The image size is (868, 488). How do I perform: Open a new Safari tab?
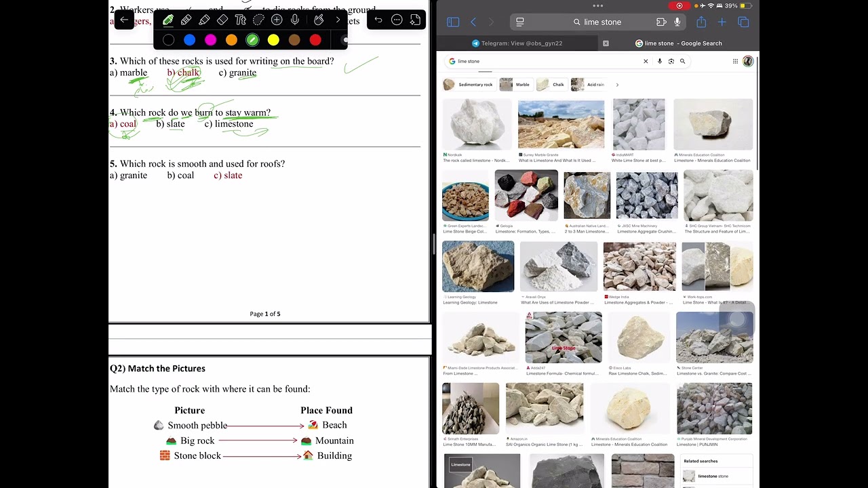click(x=722, y=22)
